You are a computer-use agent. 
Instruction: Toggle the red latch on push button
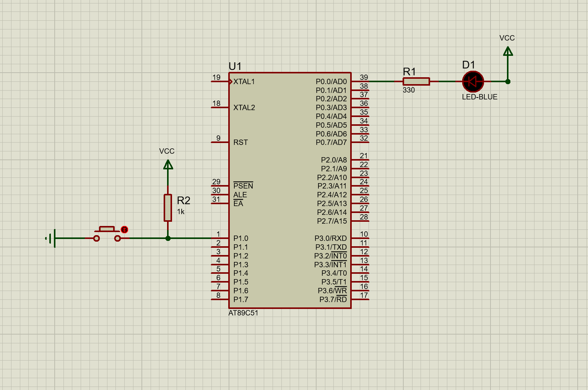tap(124, 229)
